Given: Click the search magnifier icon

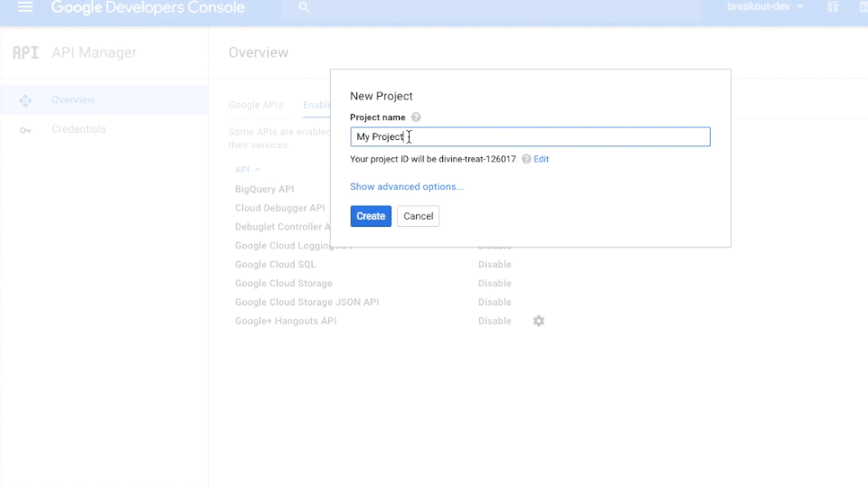Looking at the screenshot, I should [x=304, y=7].
